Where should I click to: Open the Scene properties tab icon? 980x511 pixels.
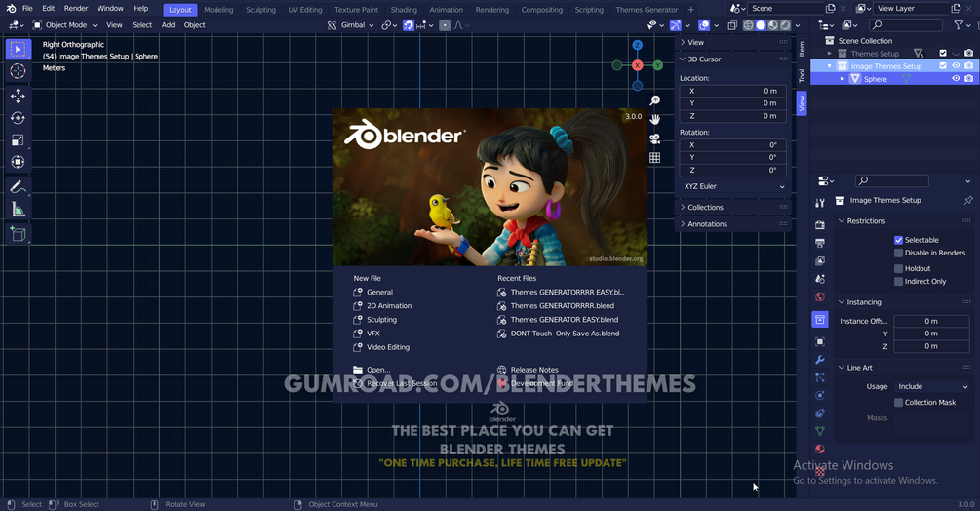click(820, 279)
